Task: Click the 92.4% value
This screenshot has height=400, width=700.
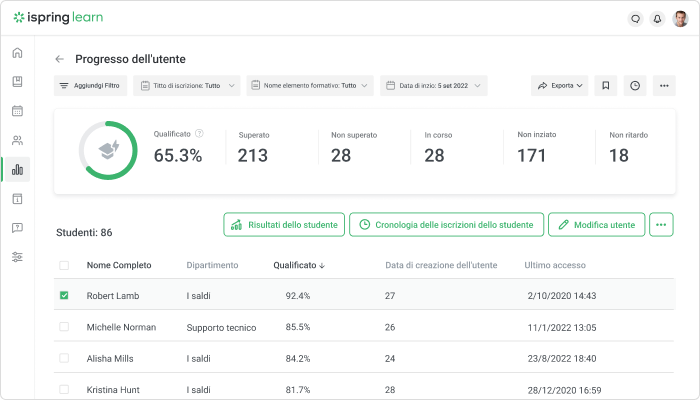Action: (298, 296)
